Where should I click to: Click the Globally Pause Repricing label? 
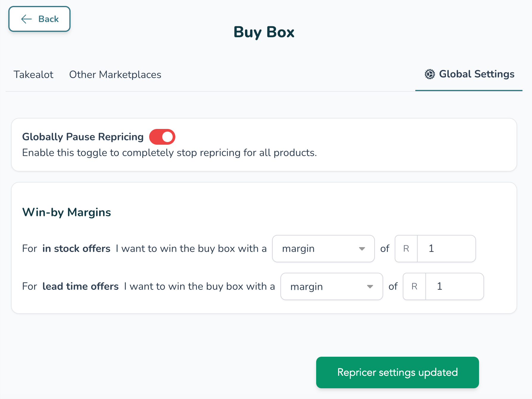point(83,137)
